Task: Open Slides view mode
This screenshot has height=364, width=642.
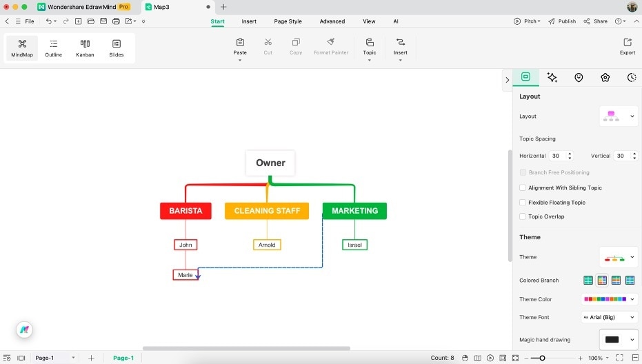Action: coord(117,48)
